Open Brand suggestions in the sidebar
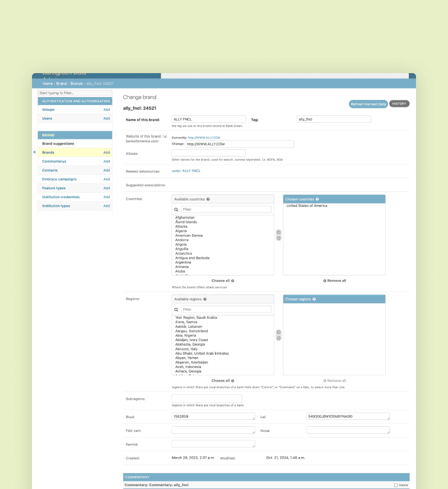 tap(58, 144)
